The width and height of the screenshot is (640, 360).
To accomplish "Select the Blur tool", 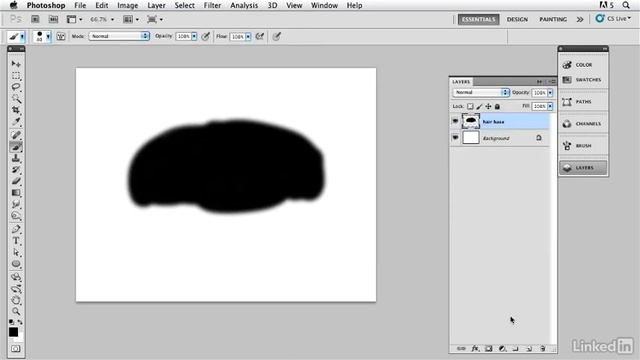I will tap(16, 204).
